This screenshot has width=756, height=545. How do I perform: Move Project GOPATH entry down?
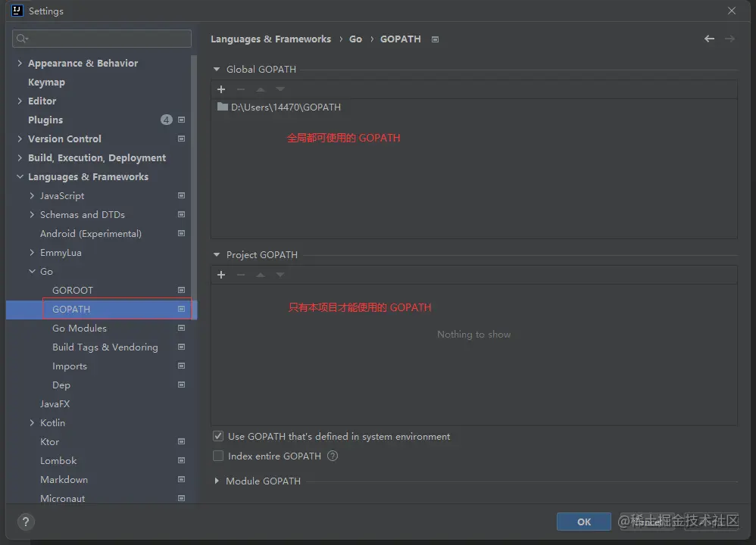click(x=280, y=275)
